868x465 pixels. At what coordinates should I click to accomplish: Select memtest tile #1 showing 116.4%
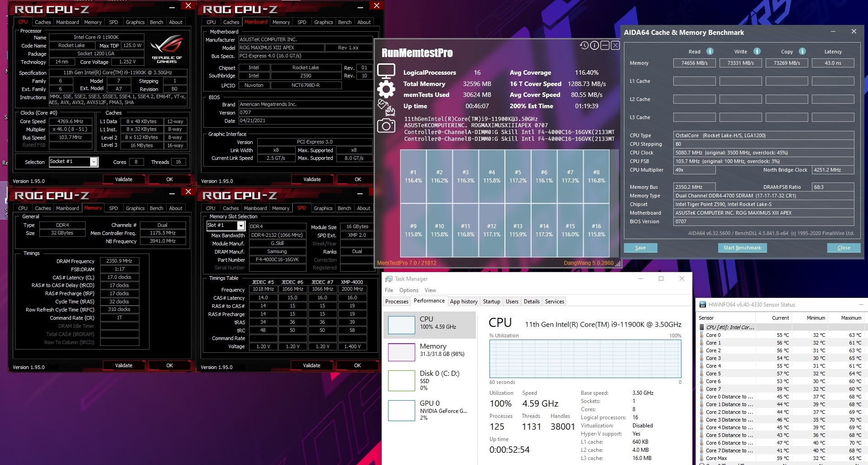(413, 176)
